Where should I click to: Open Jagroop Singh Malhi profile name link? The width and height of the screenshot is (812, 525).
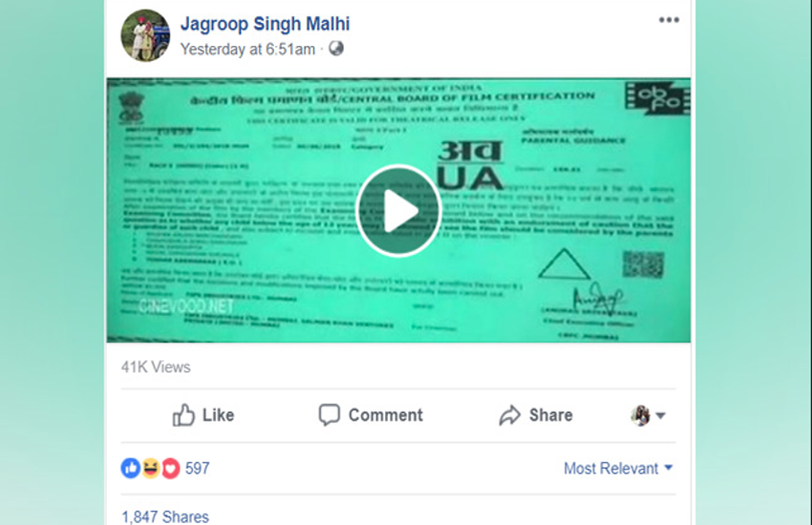tap(265, 24)
